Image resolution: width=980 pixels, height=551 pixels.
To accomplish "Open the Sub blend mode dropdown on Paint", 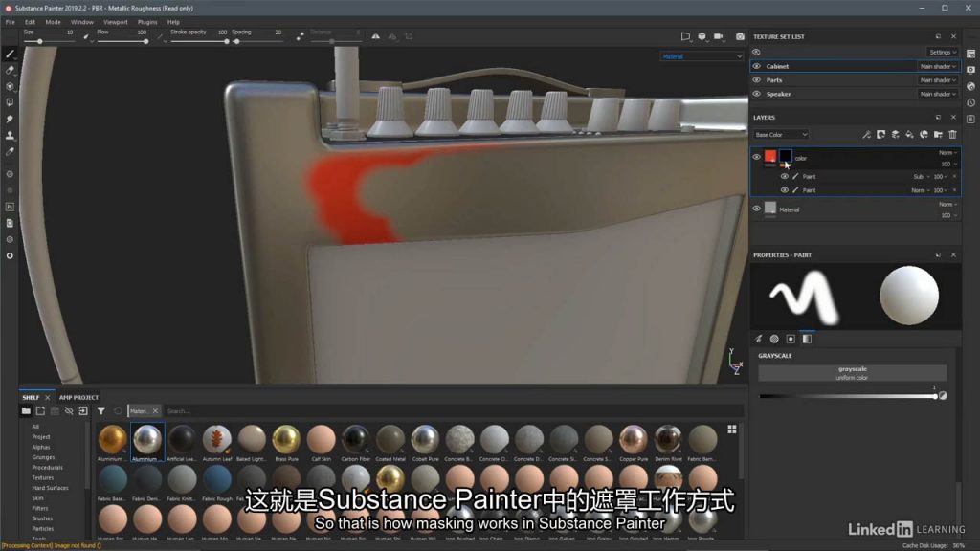I will [921, 177].
